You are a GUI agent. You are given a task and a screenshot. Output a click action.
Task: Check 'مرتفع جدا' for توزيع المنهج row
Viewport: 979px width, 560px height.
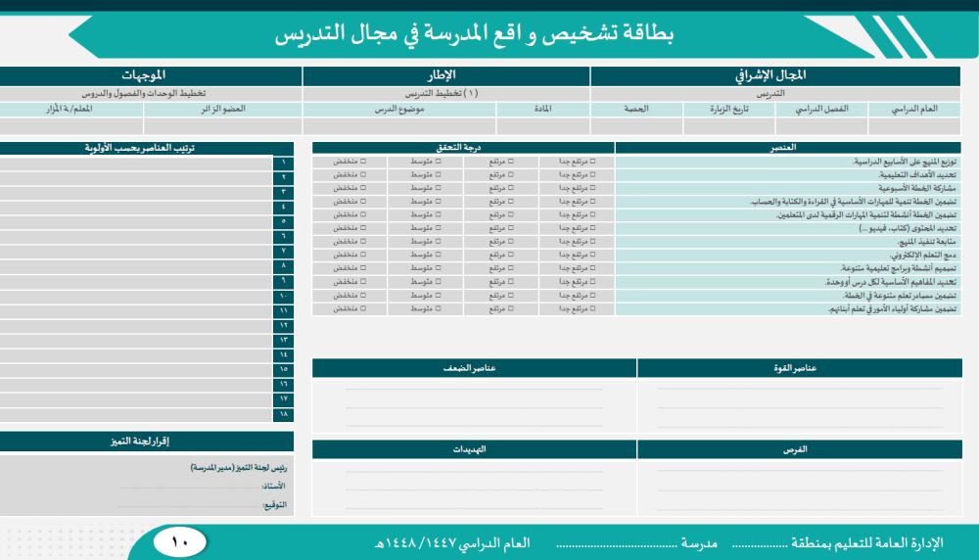(x=592, y=162)
